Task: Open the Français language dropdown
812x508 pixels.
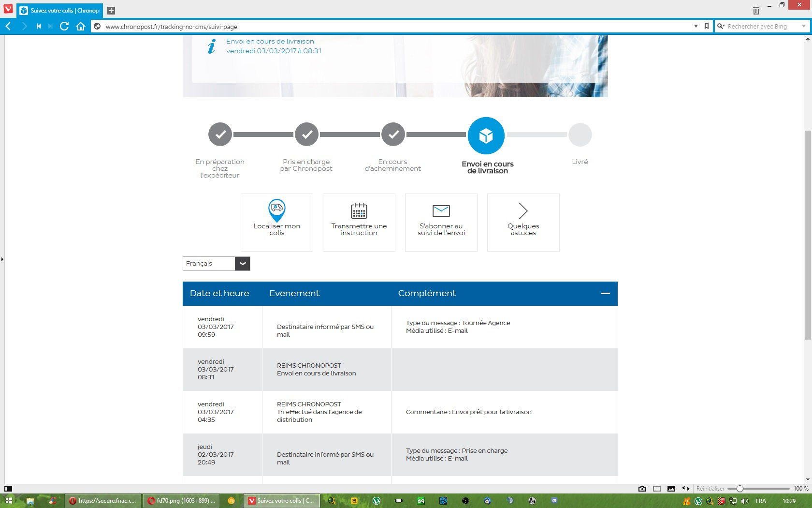Action: 216,264
